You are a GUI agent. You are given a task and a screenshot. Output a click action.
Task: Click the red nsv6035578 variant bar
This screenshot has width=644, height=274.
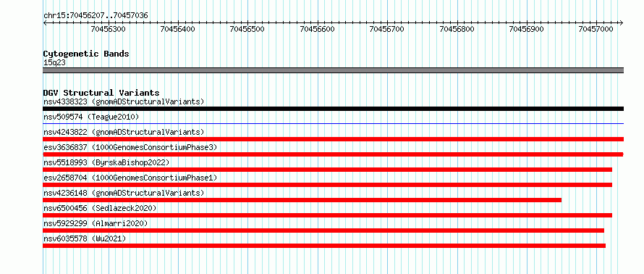[x=324, y=246]
